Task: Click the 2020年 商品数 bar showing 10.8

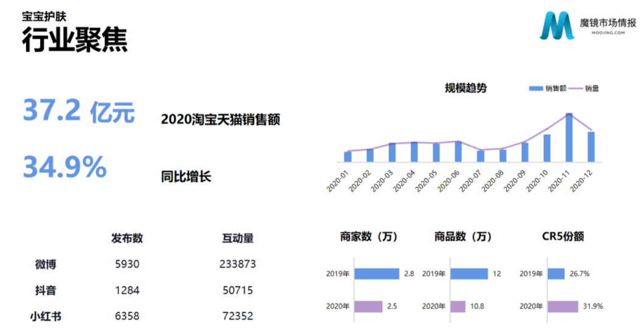Action: [x=458, y=307]
